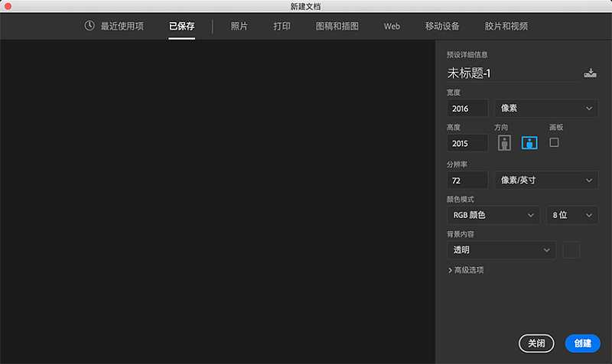Expand the 高级选项 advanced options
Screen dimensions: 612x364
click(x=466, y=270)
